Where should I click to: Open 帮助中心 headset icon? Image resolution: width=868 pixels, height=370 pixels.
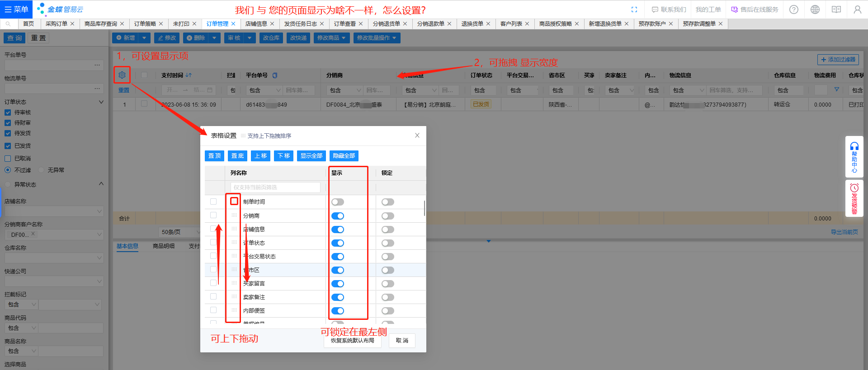coord(854,146)
